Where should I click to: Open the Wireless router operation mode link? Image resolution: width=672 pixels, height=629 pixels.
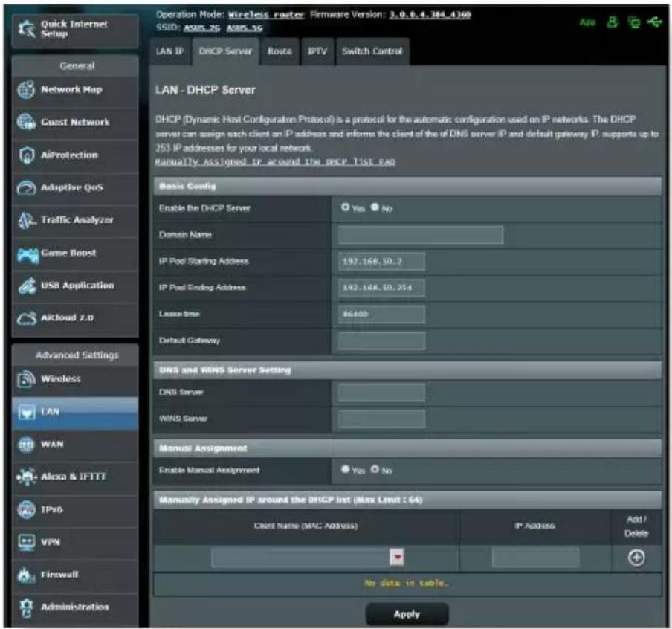(266, 15)
